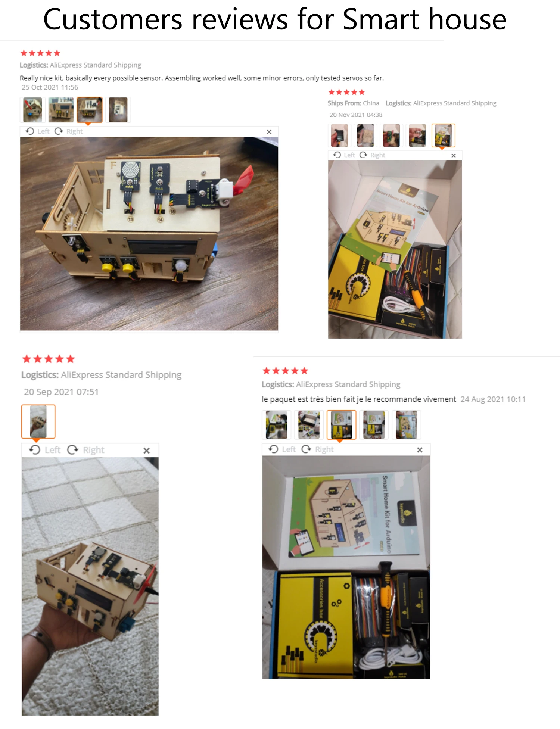Close the 20 Sep enlarged photo viewer
This screenshot has height=729, width=560.
(x=147, y=451)
